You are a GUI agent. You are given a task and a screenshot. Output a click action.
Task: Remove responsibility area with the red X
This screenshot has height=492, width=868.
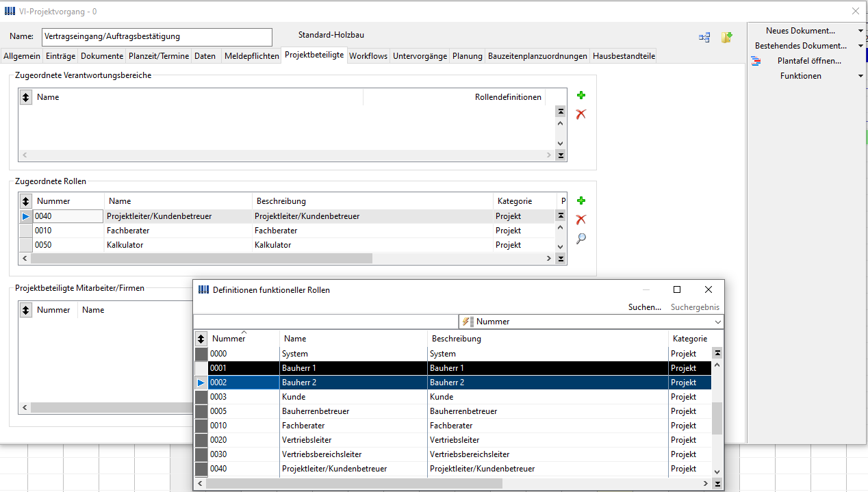581,114
